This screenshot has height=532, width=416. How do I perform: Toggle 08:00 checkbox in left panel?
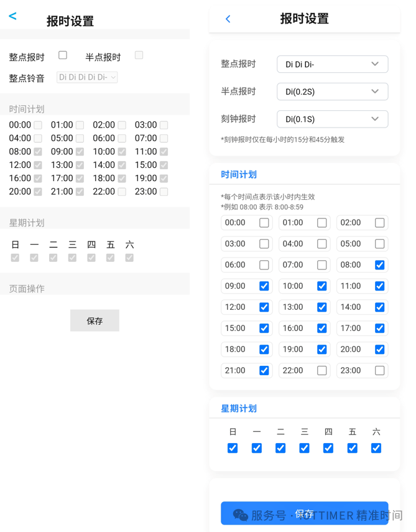click(x=38, y=152)
